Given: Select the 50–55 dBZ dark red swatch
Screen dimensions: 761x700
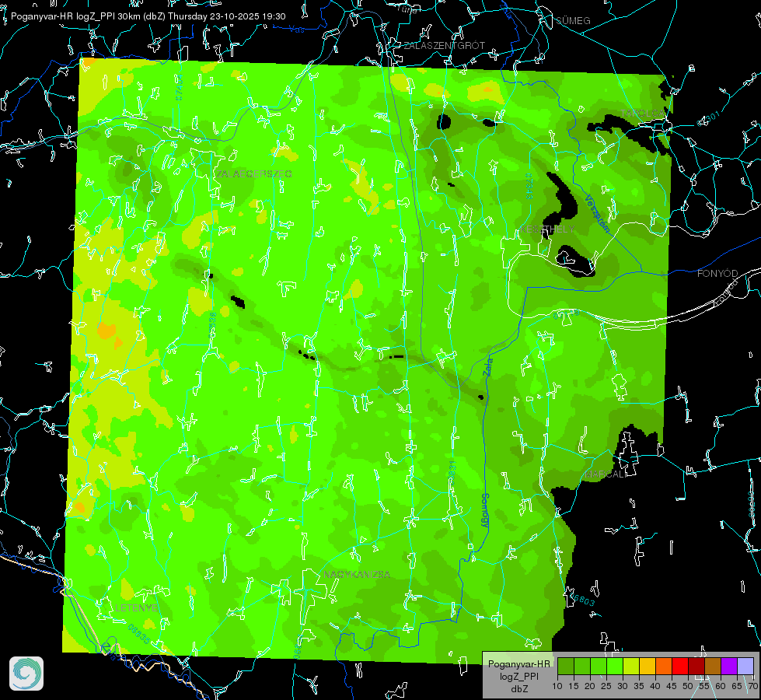Looking at the screenshot, I should pos(696,666).
